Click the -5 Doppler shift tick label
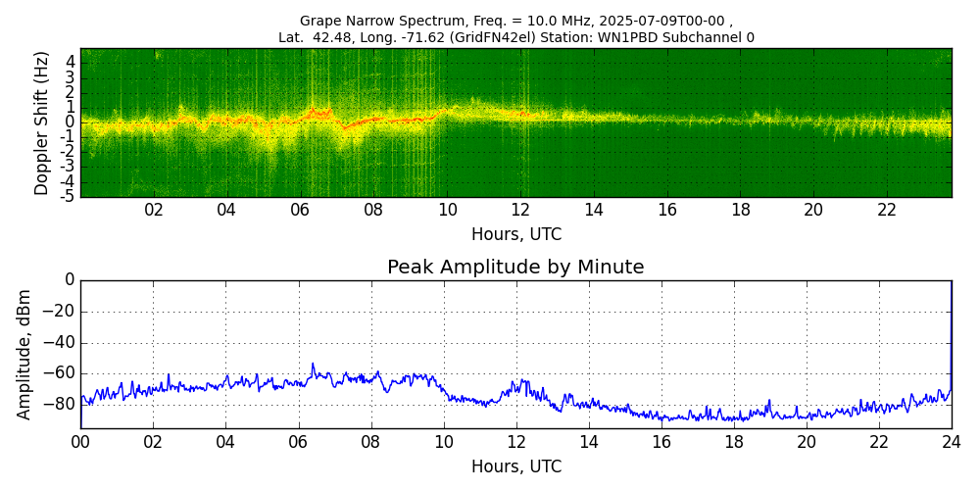The image size is (980, 490). click(68, 196)
